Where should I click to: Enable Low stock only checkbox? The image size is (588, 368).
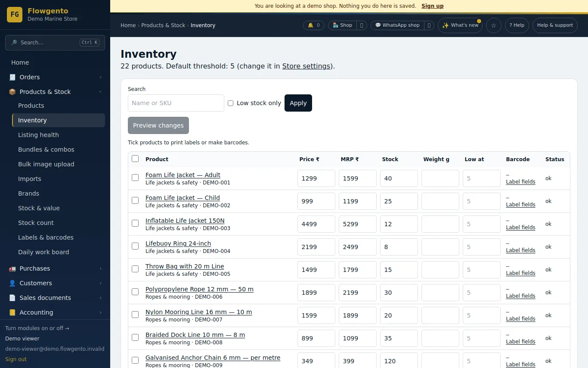[x=231, y=103]
